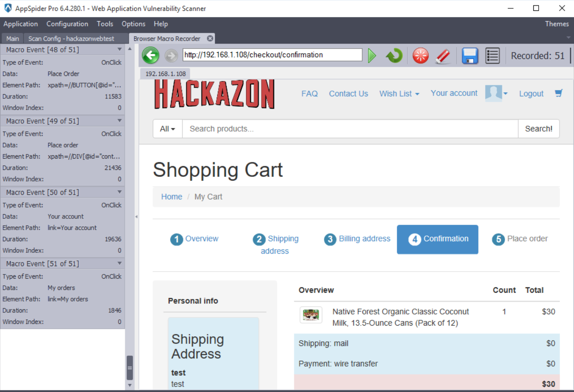The image size is (574, 392).
Task: Click the blue floppy disk save icon
Action: tap(470, 56)
